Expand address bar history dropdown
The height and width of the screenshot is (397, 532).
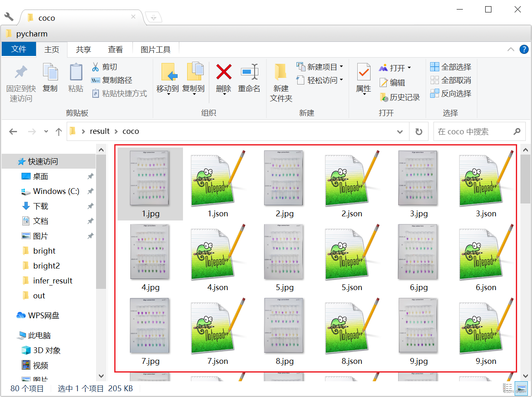(x=400, y=132)
